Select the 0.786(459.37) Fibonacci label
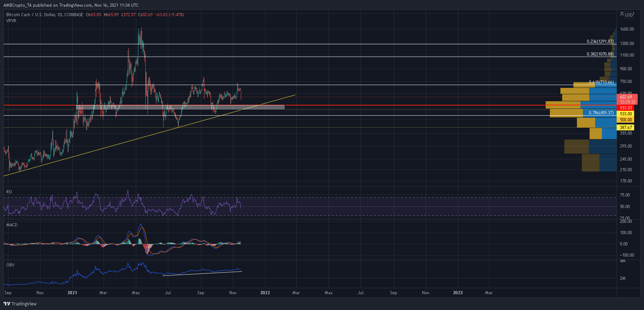The height and width of the screenshot is (310, 644). tap(601, 113)
